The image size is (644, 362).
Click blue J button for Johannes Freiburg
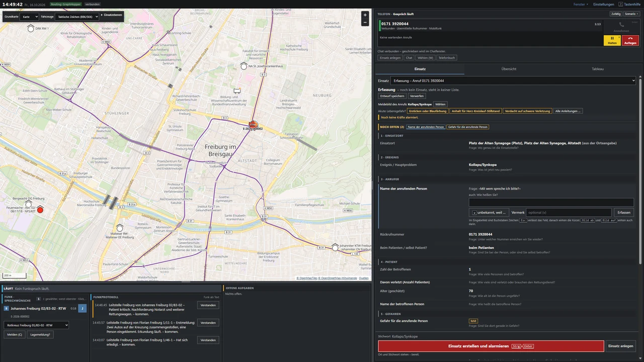(83, 308)
